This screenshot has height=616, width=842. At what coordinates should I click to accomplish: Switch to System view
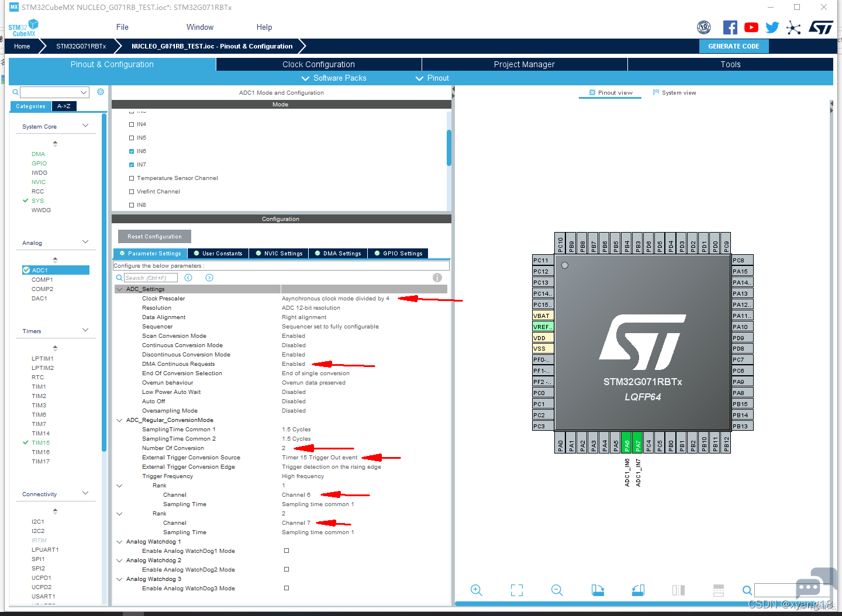tap(675, 93)
